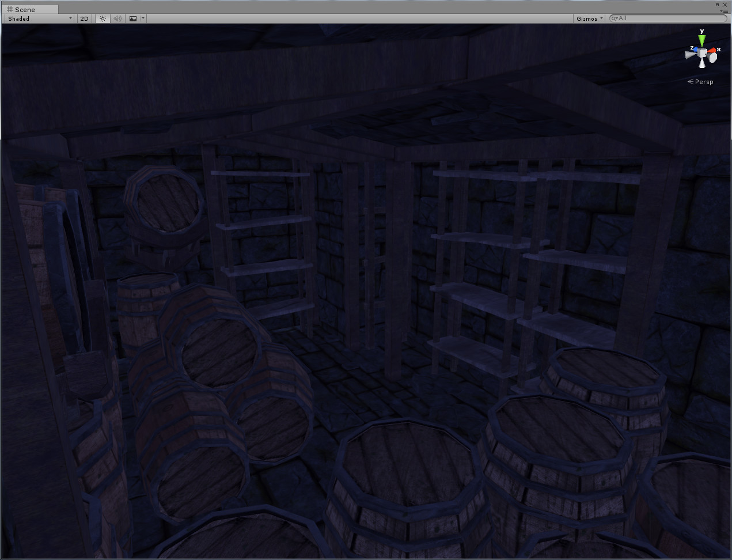This screenshot has width=732, height=560.
Task: Click the scene search field
Action: pos(668,18)
